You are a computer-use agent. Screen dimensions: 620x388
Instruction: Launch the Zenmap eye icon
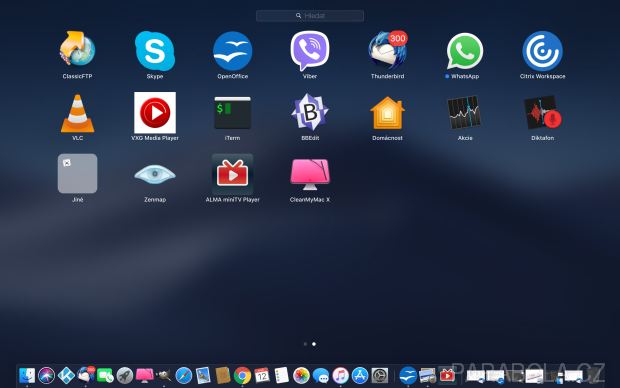click(155, 174)
